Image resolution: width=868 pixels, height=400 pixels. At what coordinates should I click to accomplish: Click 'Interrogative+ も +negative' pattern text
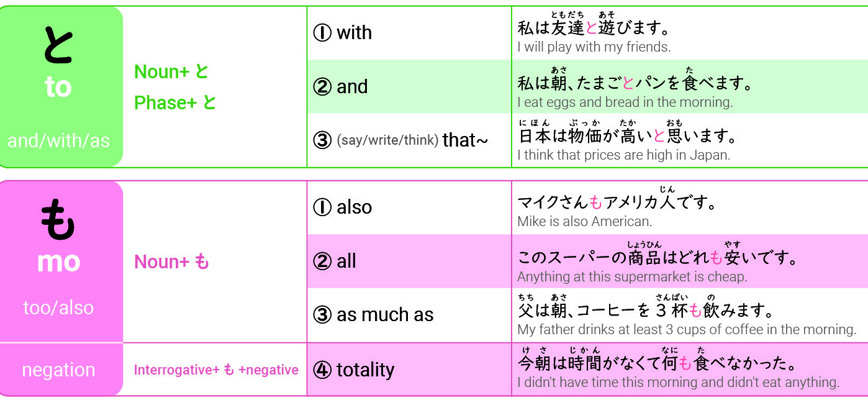(x=216, y=370)
